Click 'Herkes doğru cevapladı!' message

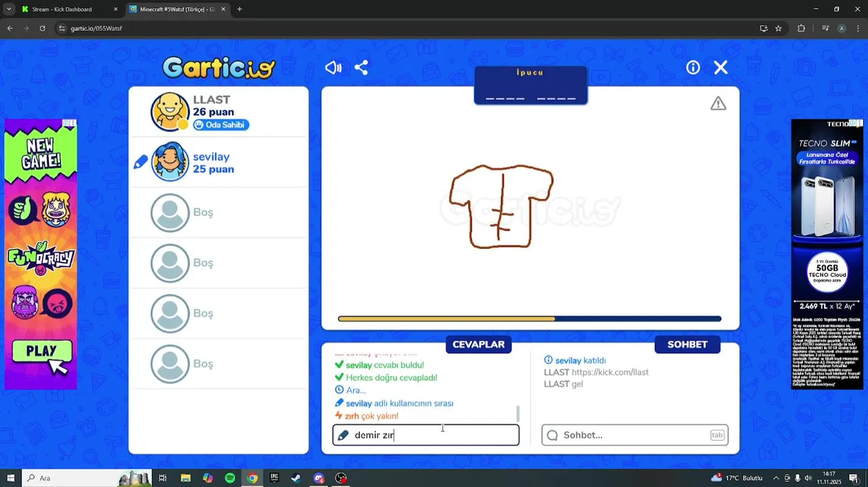386,377
